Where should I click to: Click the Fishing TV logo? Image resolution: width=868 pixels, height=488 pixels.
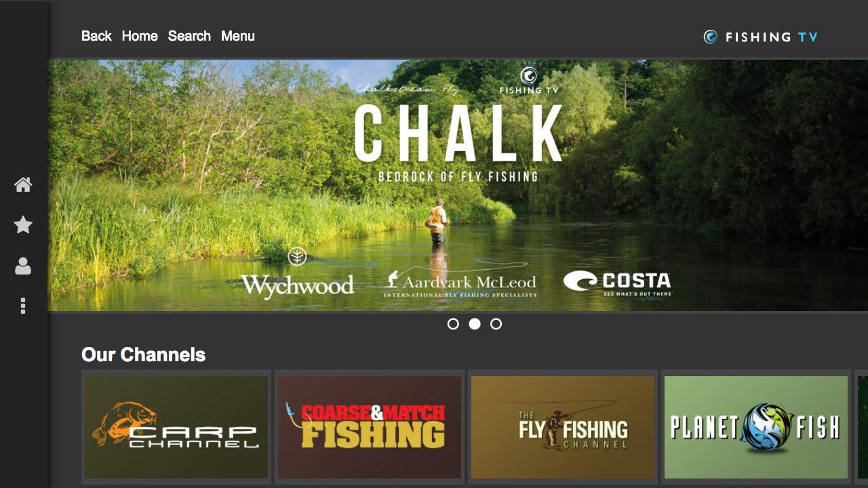(x=761, y=37)
